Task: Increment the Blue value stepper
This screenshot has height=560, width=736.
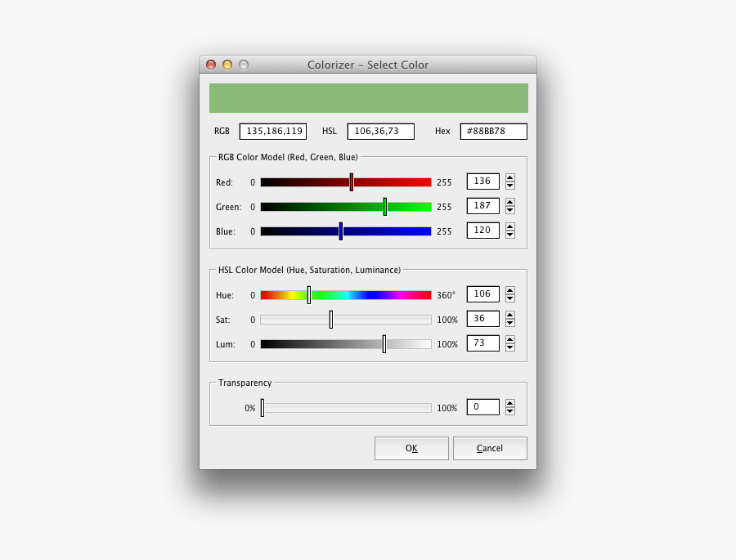Action: tap(510, 226)
